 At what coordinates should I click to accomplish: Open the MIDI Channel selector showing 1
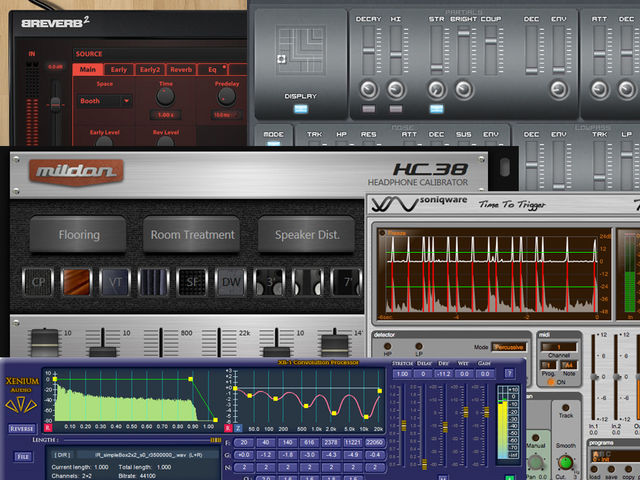(x=559, y=347)
